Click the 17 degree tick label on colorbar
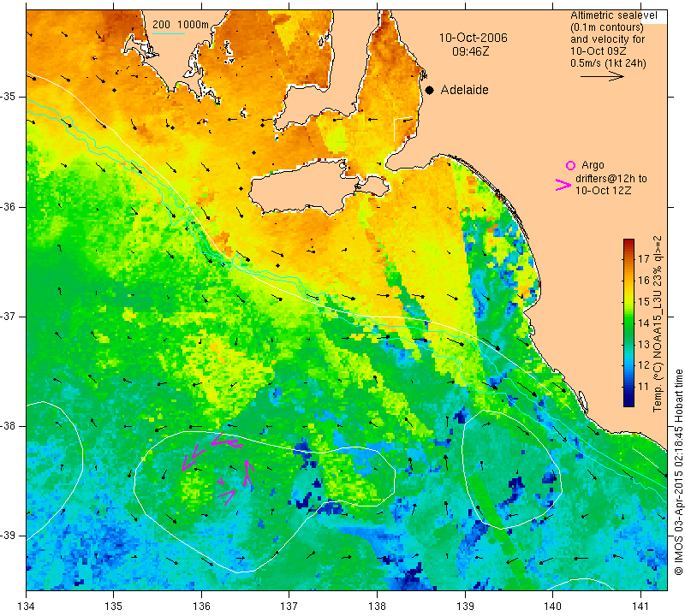This screenshot has height=616, width=685. [644, 259]
